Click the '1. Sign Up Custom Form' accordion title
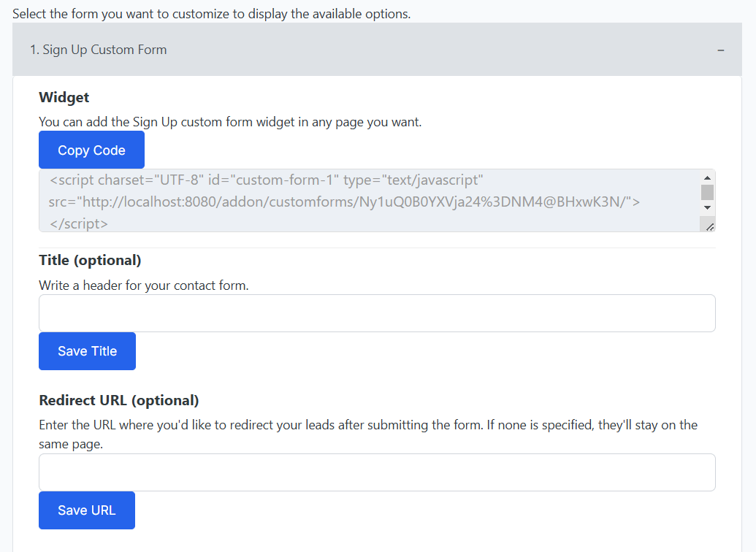The height and width of the screenshot is (552, 756). (x=99, y=50)
